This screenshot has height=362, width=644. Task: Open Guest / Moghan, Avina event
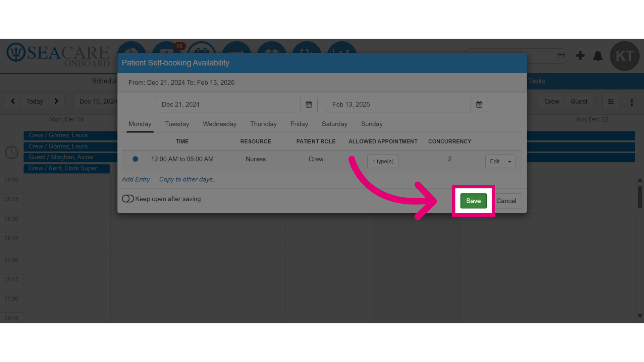[70, 157]
